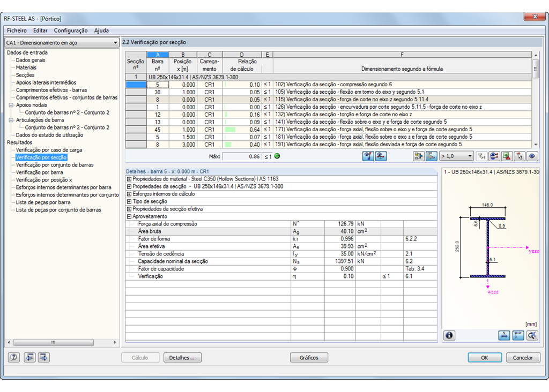Click the section axes display icon
This screenshot has width=549, height=392.
click(518, 335)
